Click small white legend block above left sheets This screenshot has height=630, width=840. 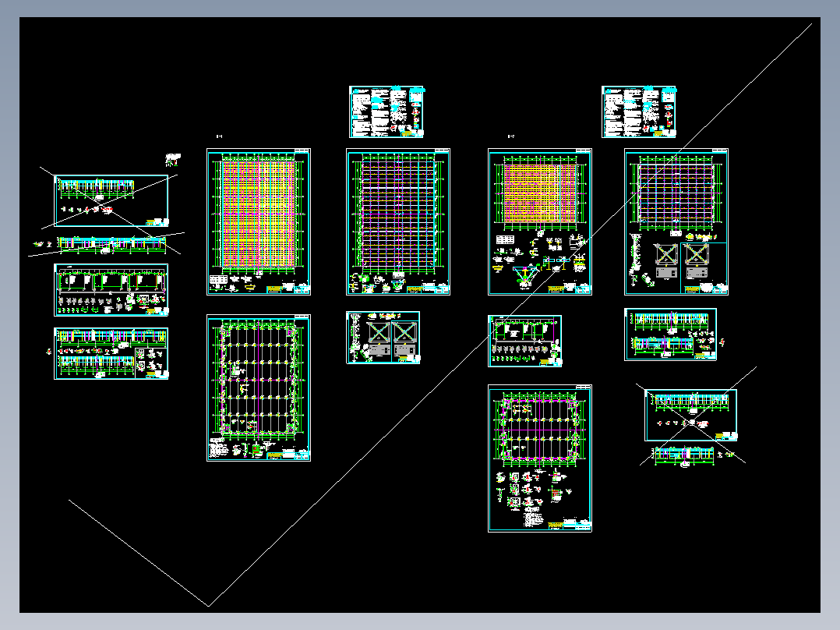click(x=173, y=159)
